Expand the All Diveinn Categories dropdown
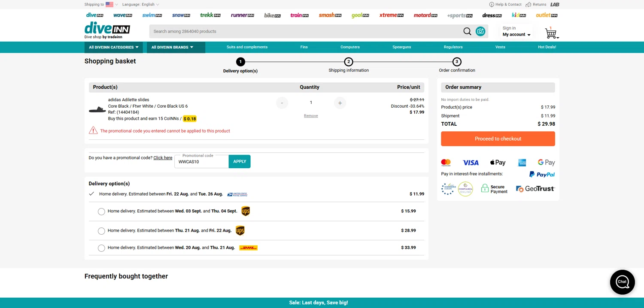This screenshot has width=644, height=308. [x=114, y=47]
